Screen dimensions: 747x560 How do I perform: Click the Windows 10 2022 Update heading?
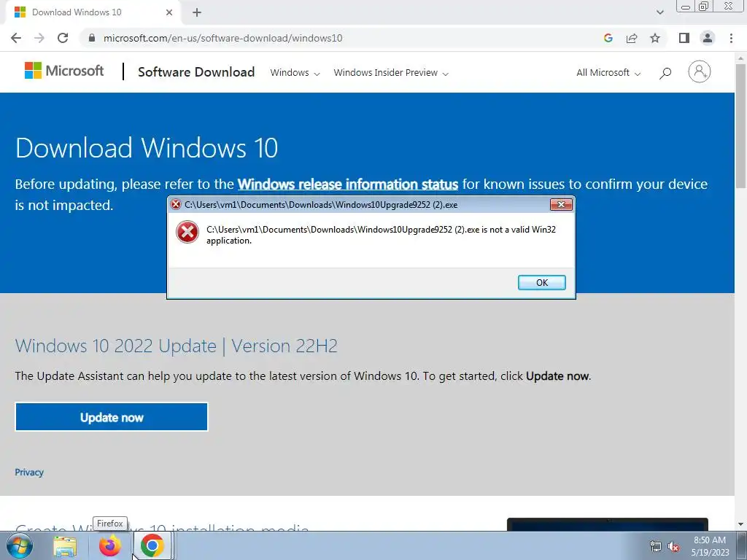177,346
